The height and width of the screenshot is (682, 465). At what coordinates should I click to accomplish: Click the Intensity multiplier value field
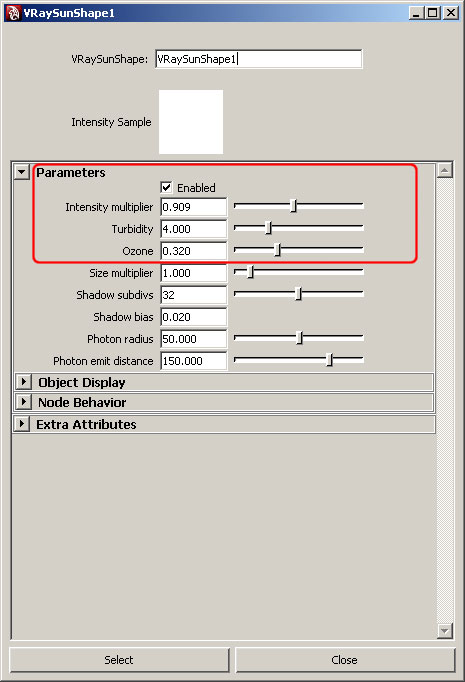(x=194, y=207)
